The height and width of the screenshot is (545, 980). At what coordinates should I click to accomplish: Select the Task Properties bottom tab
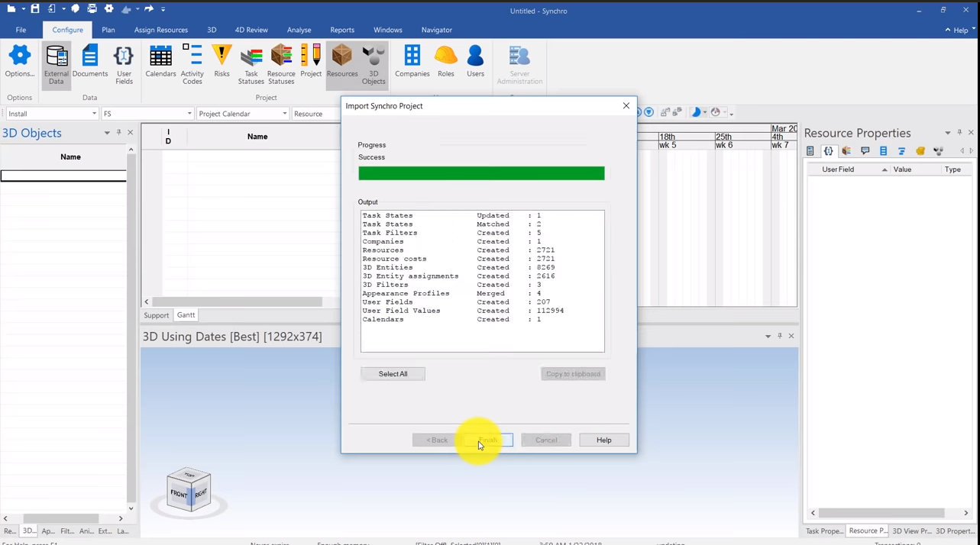pos(825,530)
